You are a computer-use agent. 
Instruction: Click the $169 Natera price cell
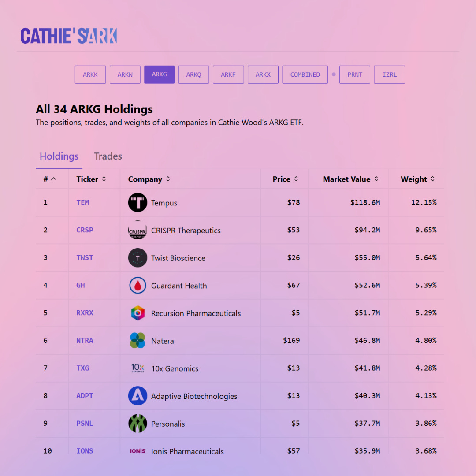pyautogui.click(x=291, y=341)
